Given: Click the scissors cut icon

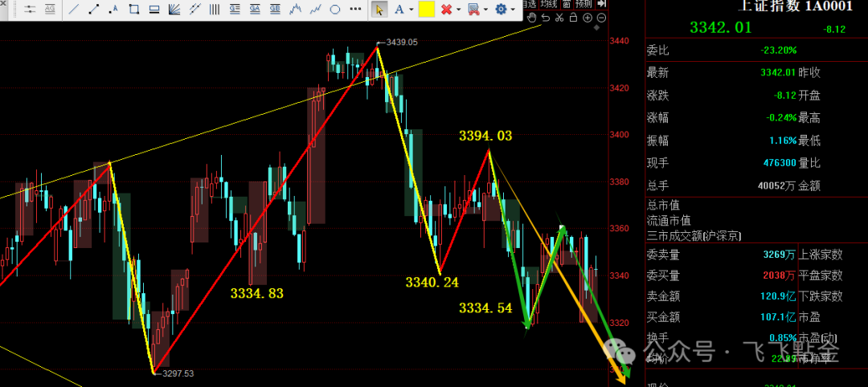Looking at the screenshot, I should [x=559, y=18].
